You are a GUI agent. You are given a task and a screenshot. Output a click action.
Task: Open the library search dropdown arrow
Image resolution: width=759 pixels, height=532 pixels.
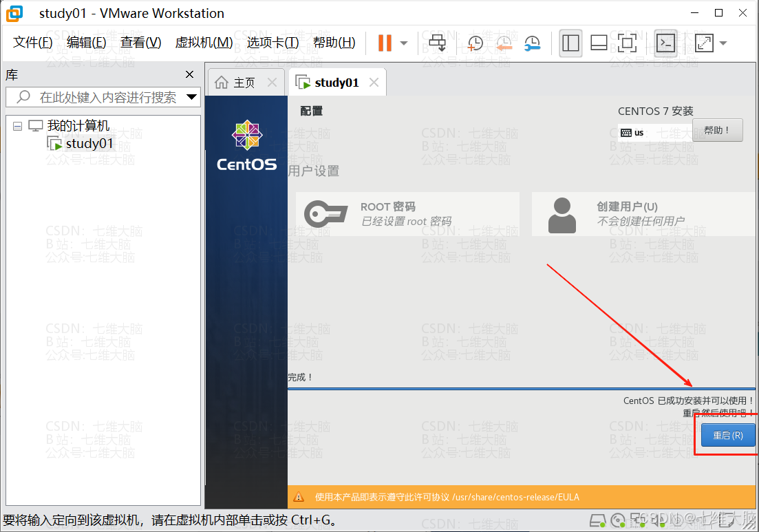(192, 97)
